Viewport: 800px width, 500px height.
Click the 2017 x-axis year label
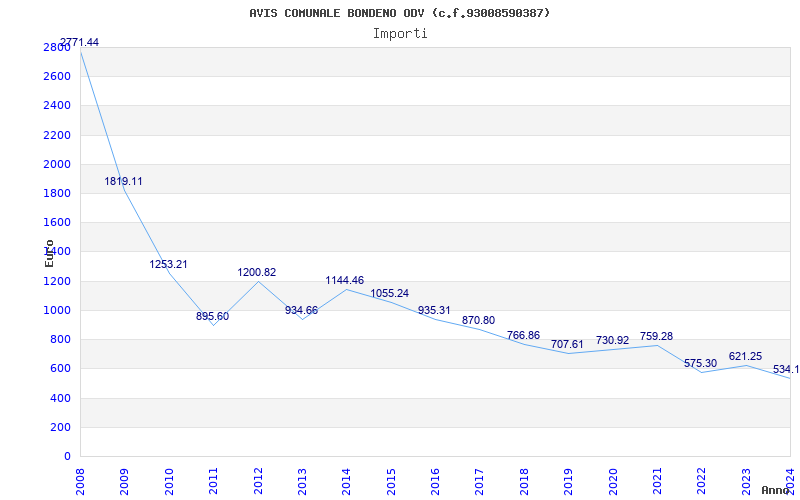tap(480, 481)
